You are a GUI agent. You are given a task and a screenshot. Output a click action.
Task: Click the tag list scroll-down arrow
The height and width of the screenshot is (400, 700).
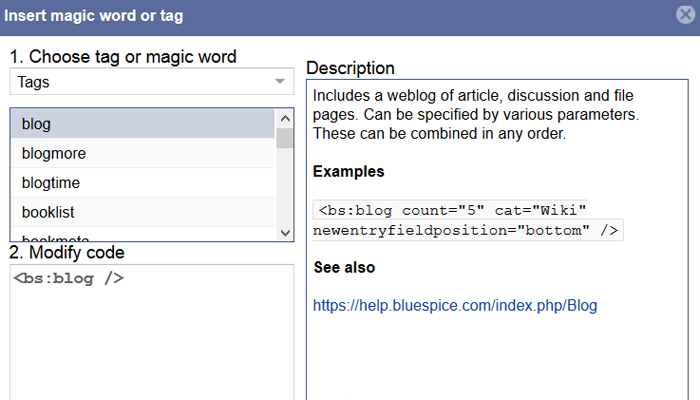pos(285,232)
